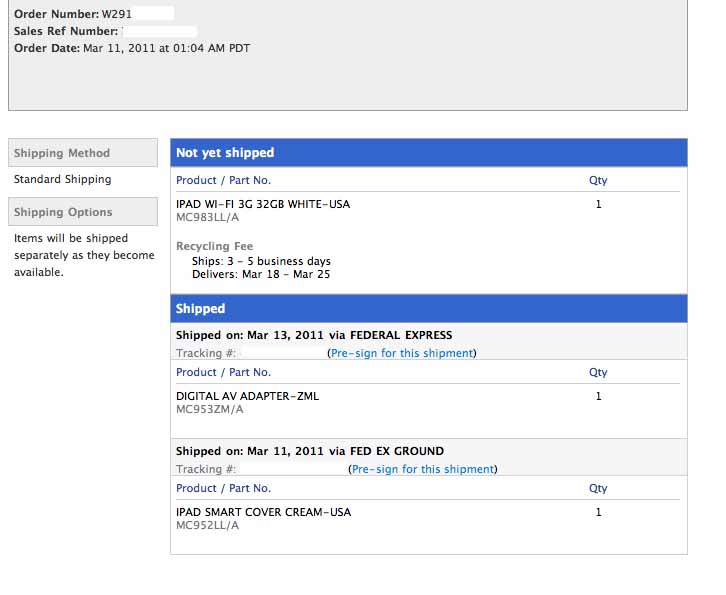Click IPAD WI-FI 3G 32GB WHITE-USA product name
726x595 pixels.
(263, 204)
